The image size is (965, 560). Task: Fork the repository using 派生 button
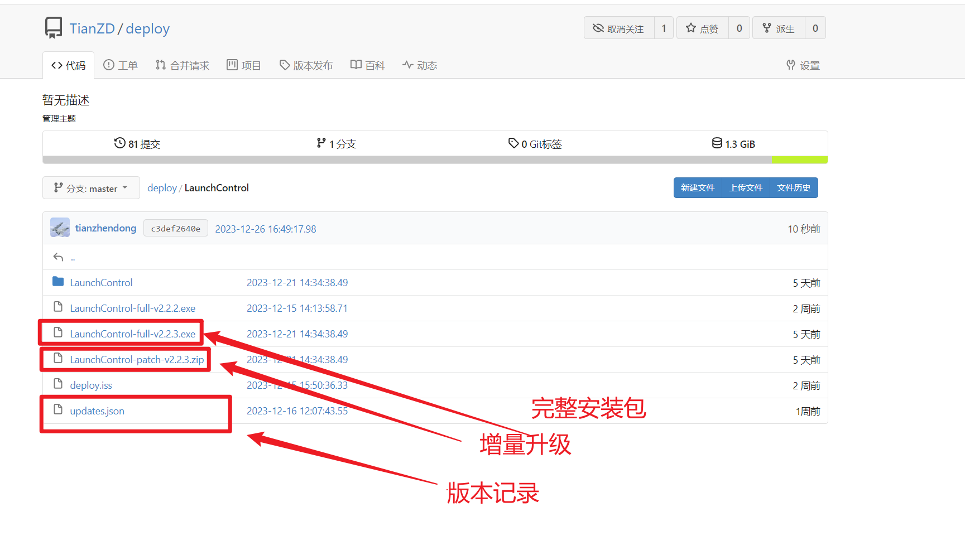[x=779, y=28]
